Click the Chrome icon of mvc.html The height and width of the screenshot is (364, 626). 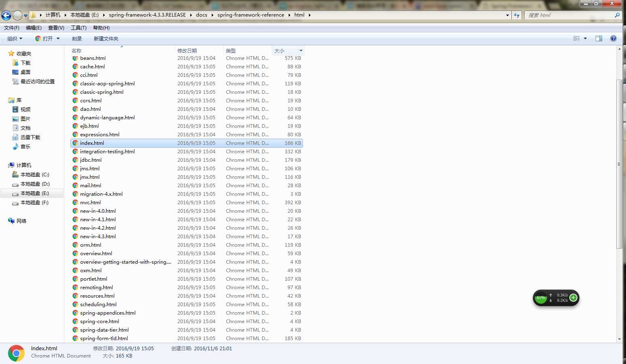pos(75,202)
